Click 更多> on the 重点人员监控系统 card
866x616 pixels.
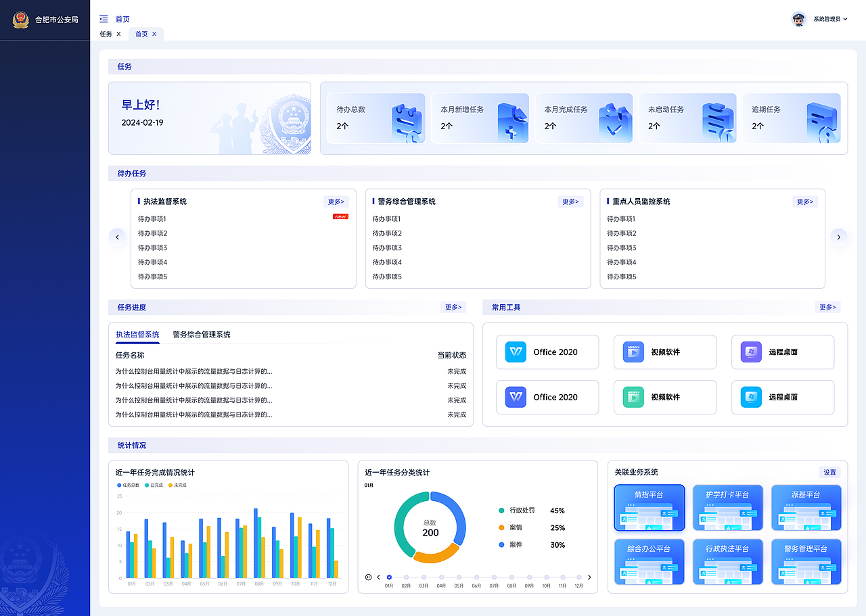(x=805, y=202)
